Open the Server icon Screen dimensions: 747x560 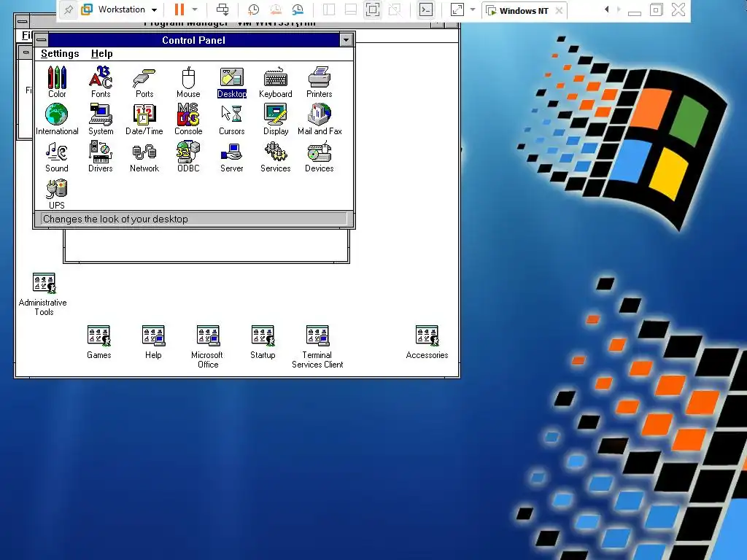point(232,156)
